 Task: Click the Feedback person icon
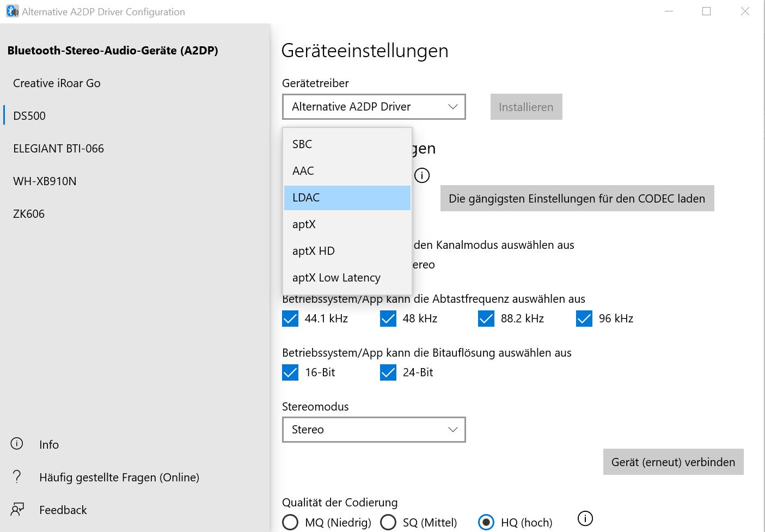click(x=17, y=510)
